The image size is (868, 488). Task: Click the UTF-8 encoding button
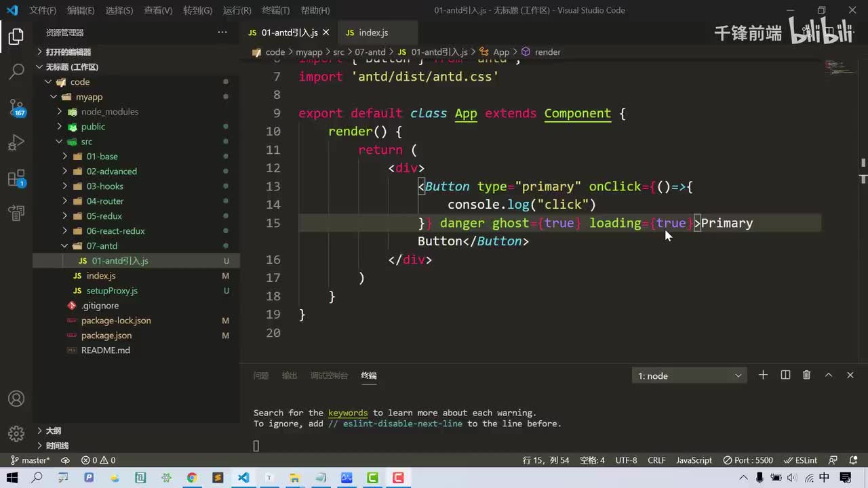click(x=626, y=460)
